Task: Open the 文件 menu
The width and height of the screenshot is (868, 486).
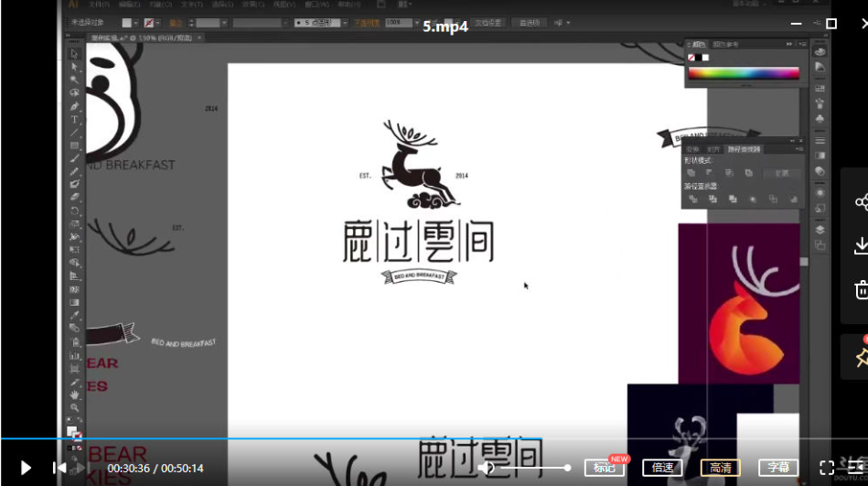Action: [x=99, y=5]
